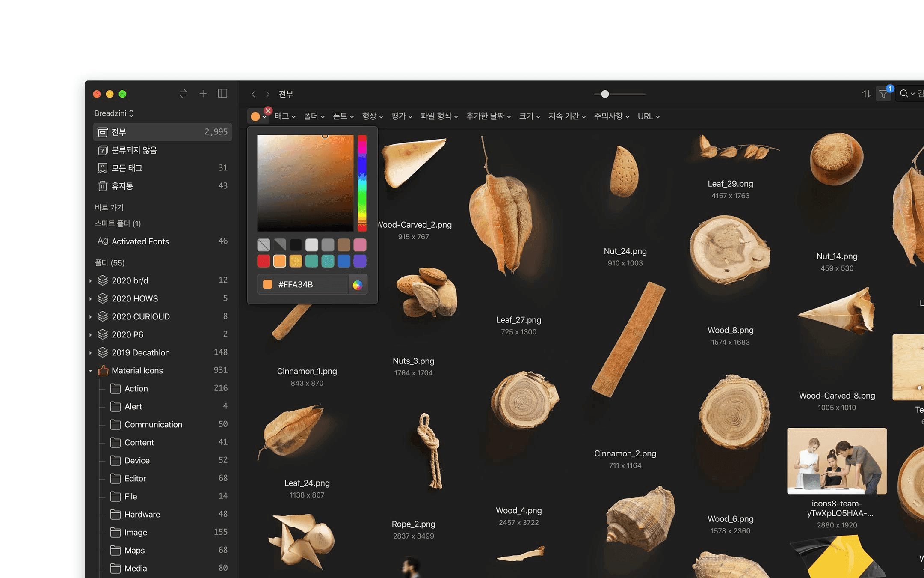This screenshot has width=924, height=578.
Task: Click the Editor folder icon
Action: (x=115, y=478)
